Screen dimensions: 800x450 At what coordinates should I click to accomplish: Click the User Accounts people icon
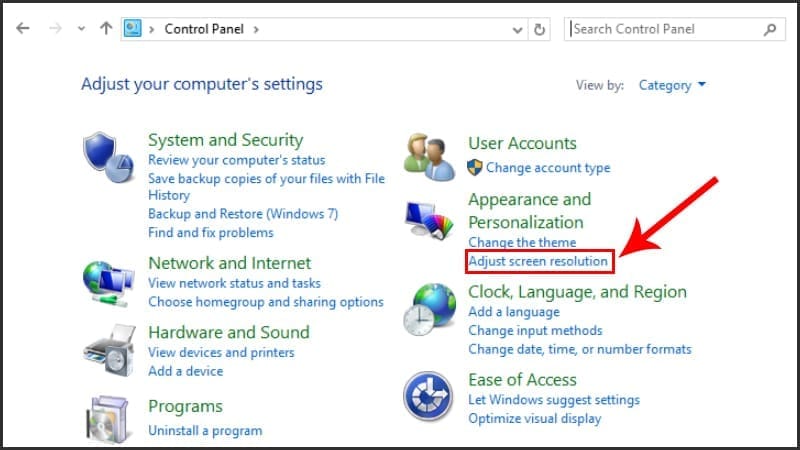[429, 157]
